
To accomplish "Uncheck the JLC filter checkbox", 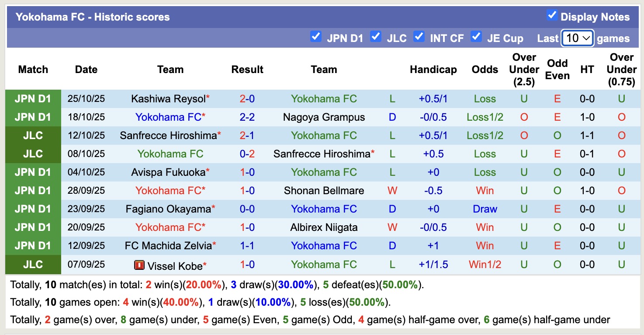I will pyautogui.click(x=376, y=37).
